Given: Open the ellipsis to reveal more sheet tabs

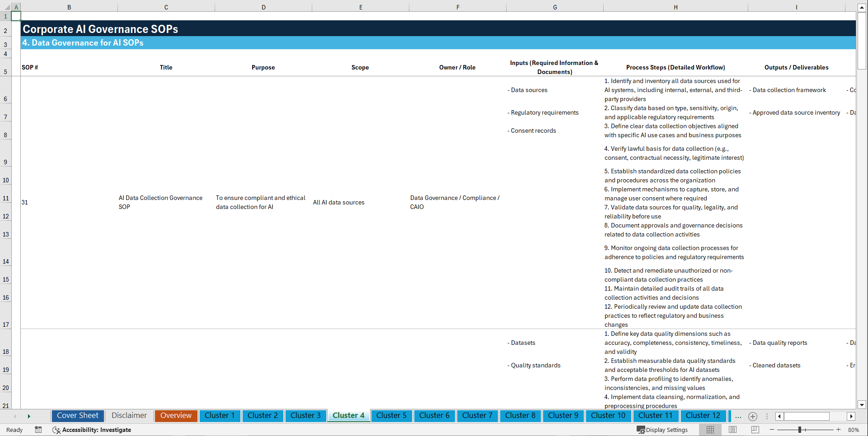Looking at the screenshot, I should pos(738,416).
